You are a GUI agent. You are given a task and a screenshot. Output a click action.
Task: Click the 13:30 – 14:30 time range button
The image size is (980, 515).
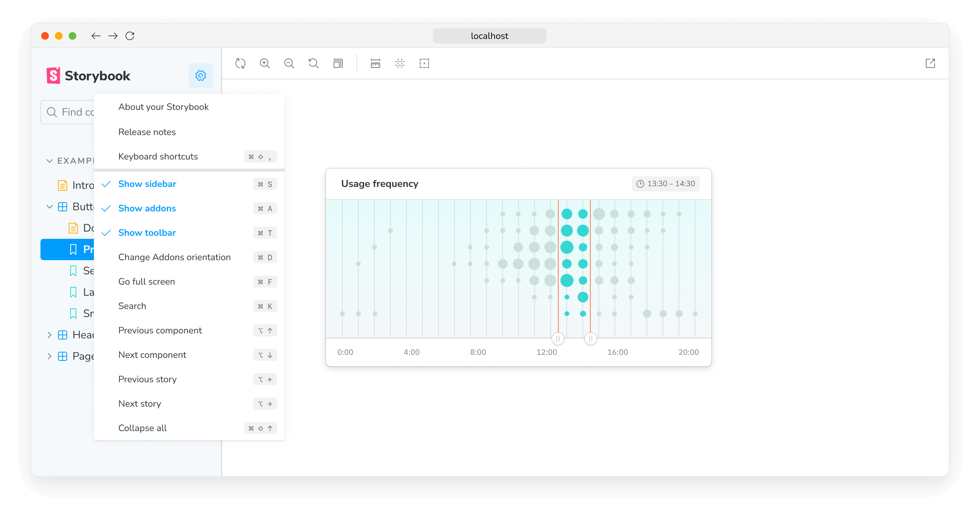pyautogui.click(x=666, y=184)
